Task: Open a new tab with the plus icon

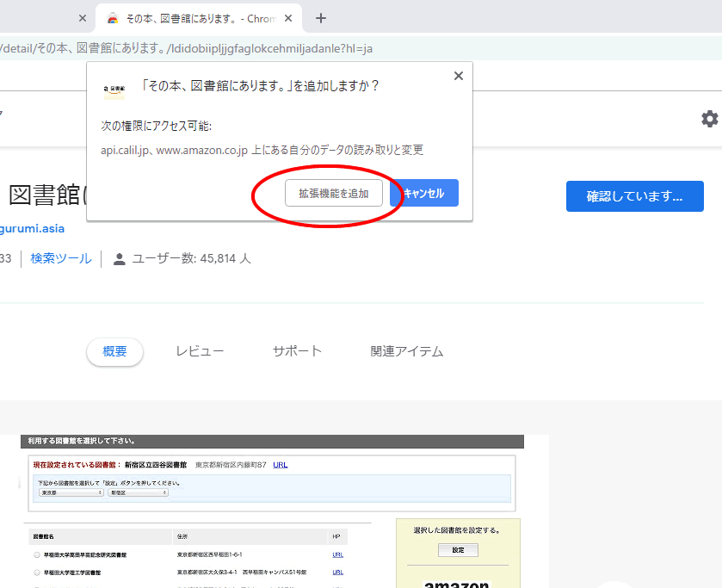Action: (321, 18)
